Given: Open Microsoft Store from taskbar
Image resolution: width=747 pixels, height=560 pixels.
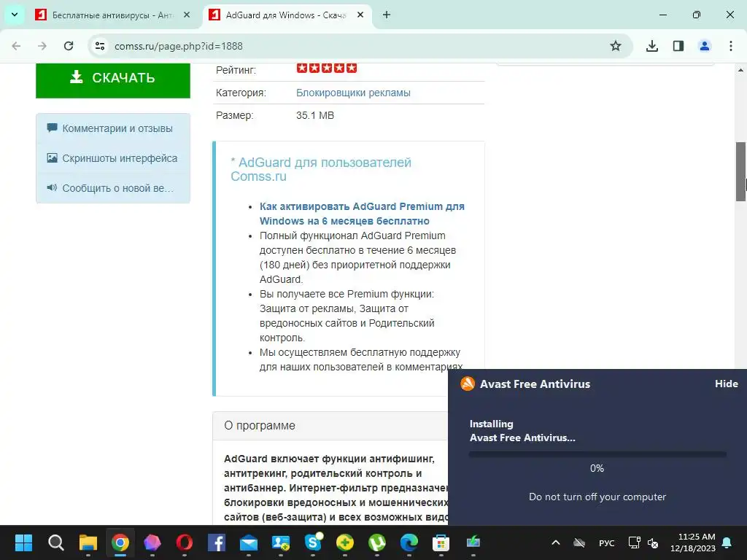Looking at the screenshot, I should click(x=441, y=542).
